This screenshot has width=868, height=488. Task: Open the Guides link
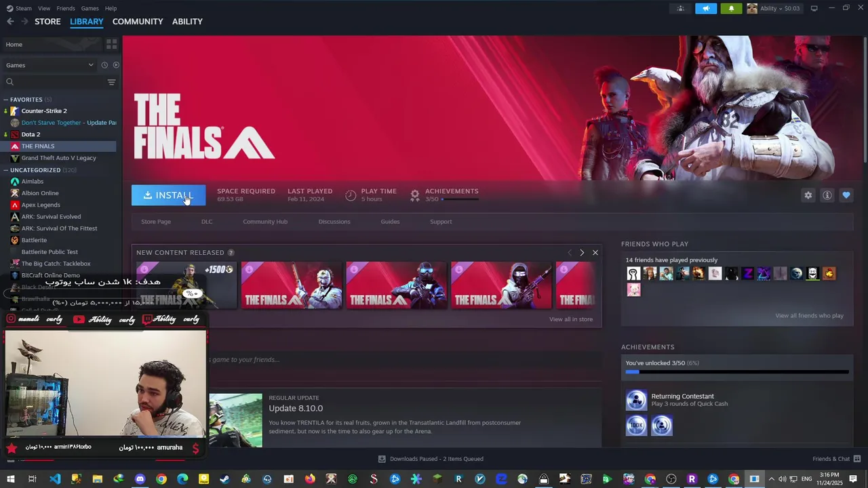(390, 222)
